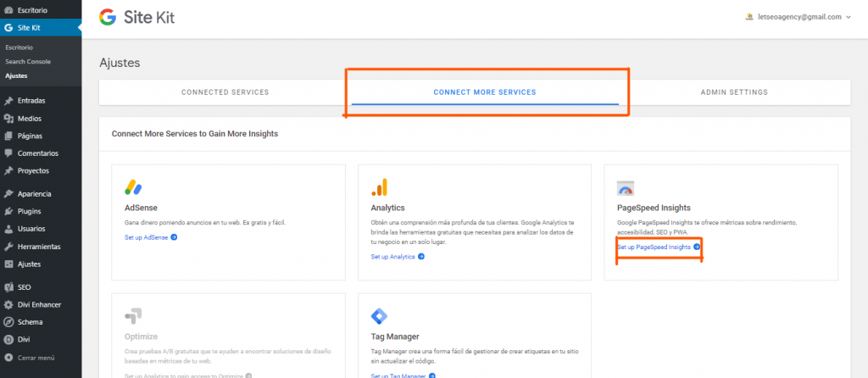The image size is (868, 378).
Task: Click the Comentarios speech bubble icon
Action: (x=8, y=153)
